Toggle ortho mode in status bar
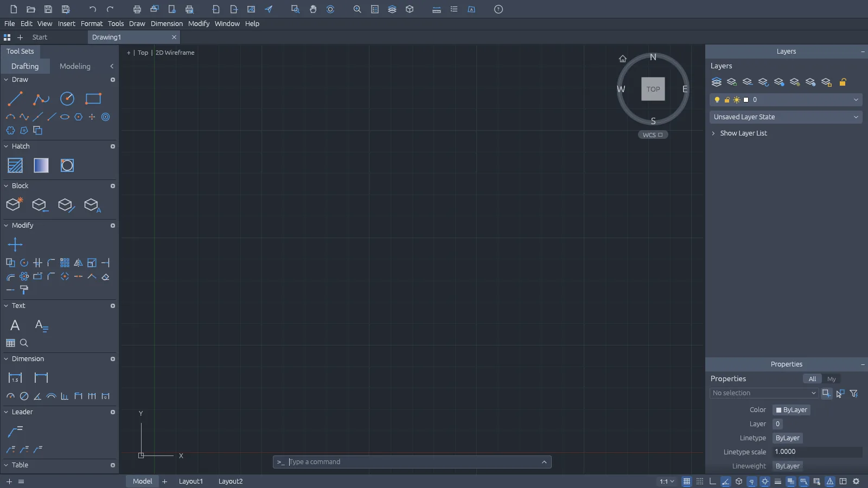Image resolution: width=868 pixels, height=488 pixels. pos(713,481)
